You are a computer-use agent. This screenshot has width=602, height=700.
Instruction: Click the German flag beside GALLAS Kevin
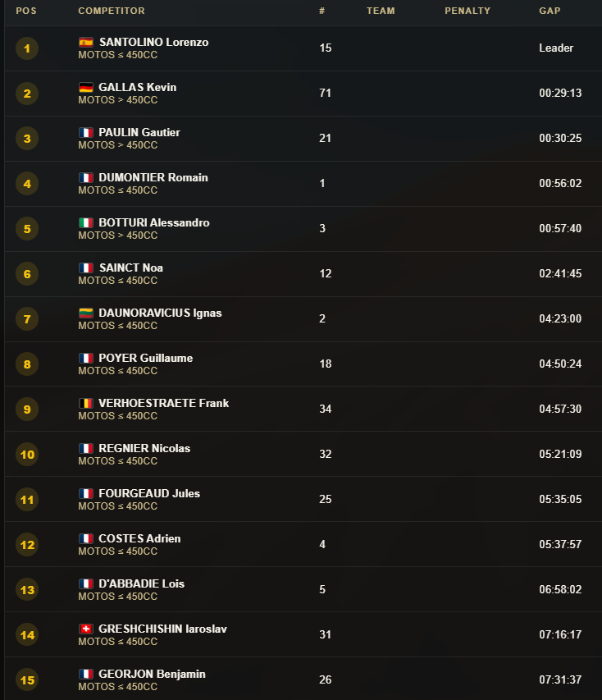click(x=85, y=87)
